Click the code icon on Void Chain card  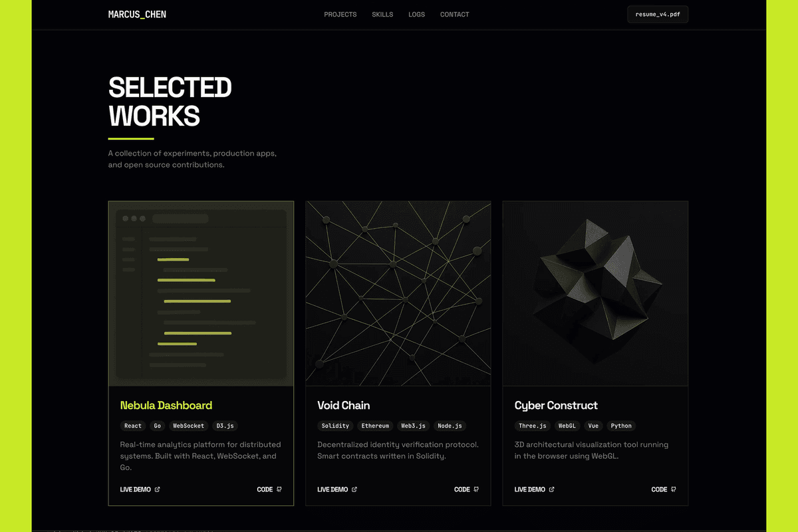pyautogui.click(x=476, y=489)
